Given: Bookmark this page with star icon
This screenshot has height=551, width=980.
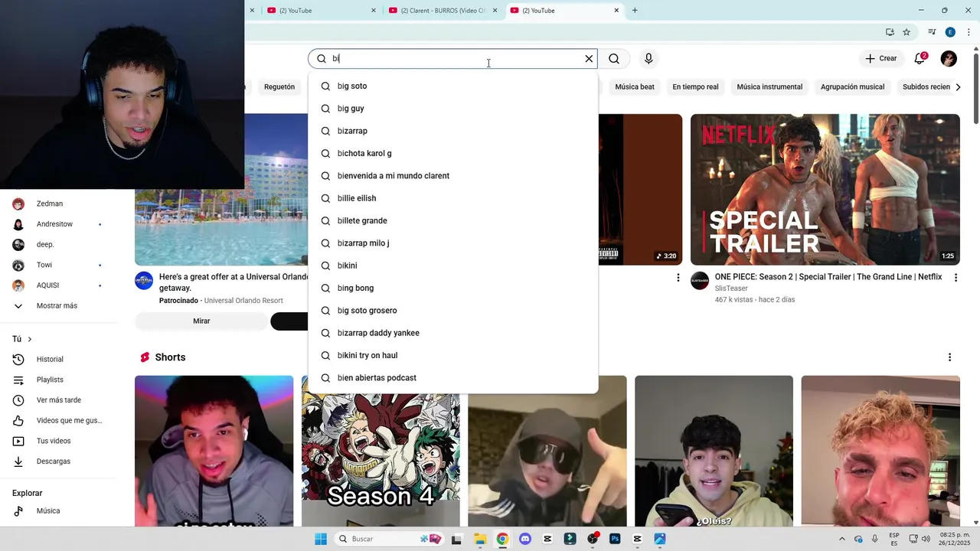Looking at the screenshot, I should (906, 32).
